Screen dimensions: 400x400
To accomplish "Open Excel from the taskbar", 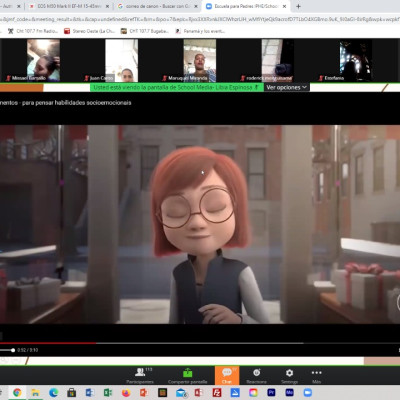I will pos(108,393).
